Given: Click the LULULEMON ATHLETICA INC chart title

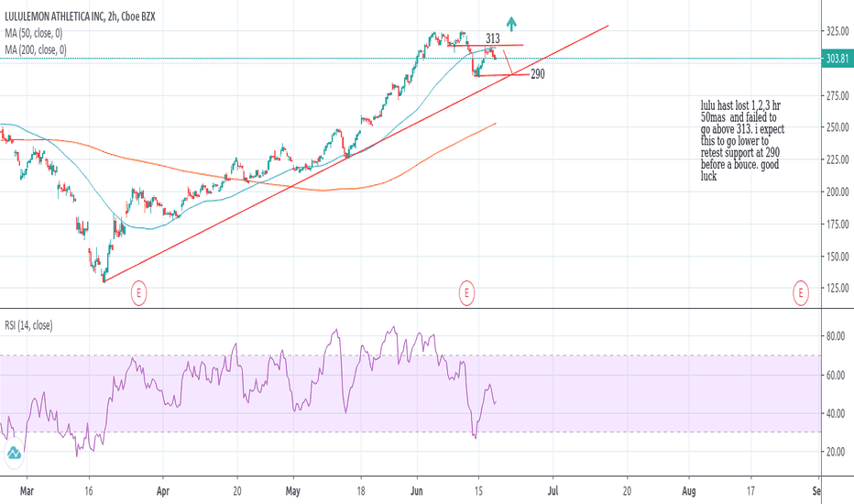Looking at the screenshot, I should pyautogui.click(x=80, y=16).
